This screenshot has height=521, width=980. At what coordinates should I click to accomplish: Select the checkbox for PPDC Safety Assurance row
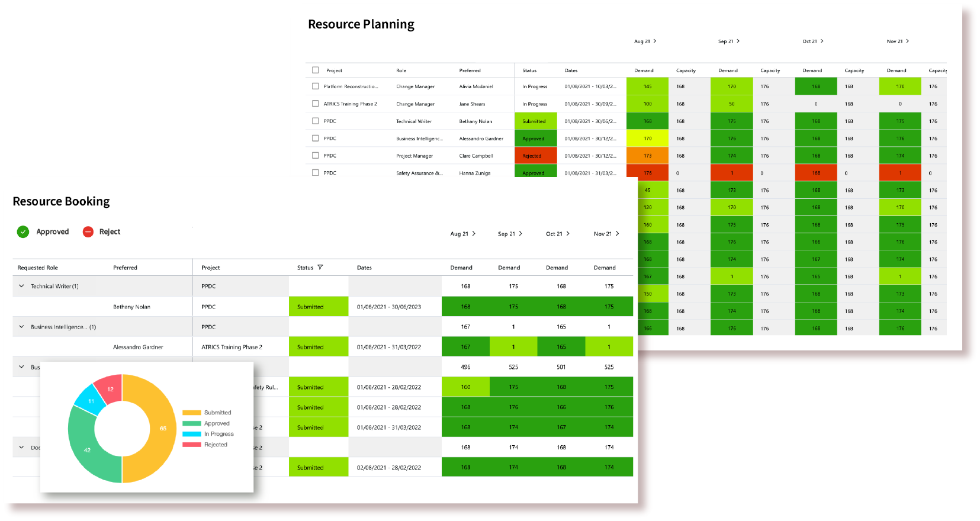(316, 173)
